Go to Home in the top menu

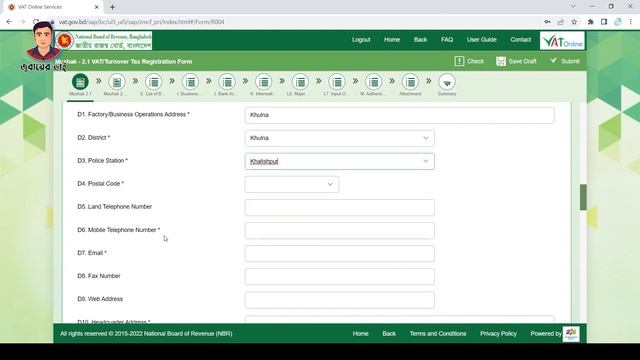pyautogui.click(x=392, y=40)
